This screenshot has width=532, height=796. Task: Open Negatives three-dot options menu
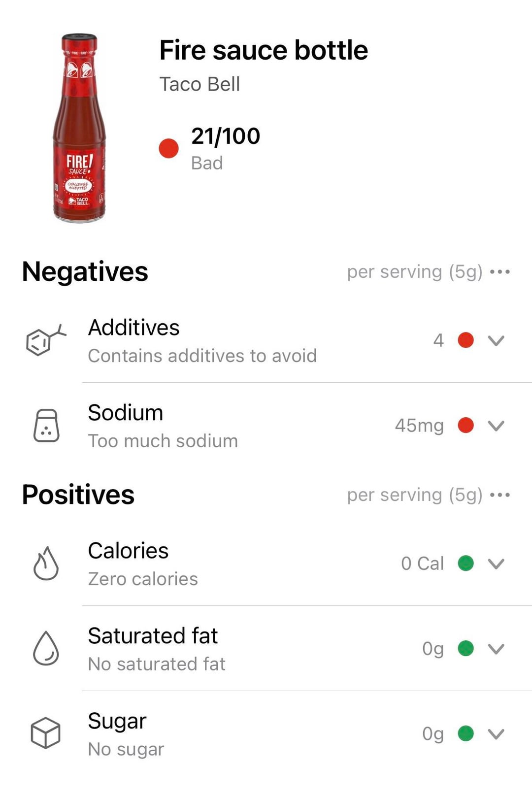point(500,272)
